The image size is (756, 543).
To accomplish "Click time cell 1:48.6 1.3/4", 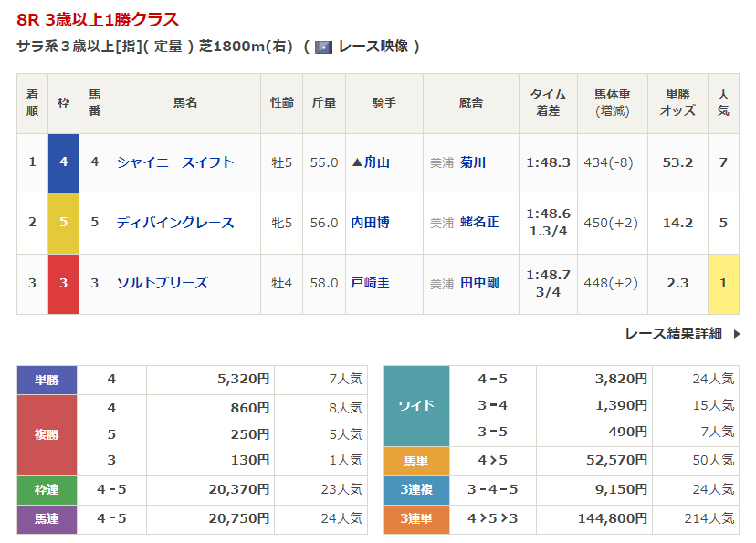I will (548, 222).
